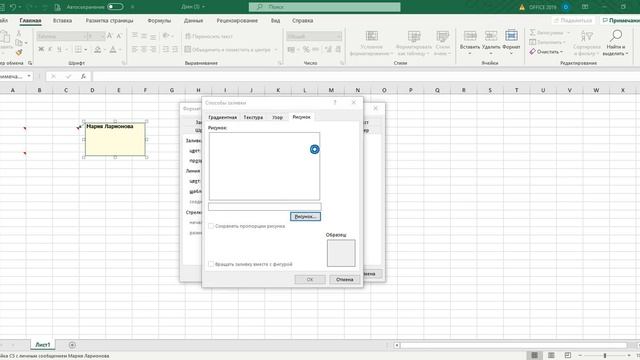Screen dimensions: 640x360
Task: Select the Лист1 sheet tab
Action: 42,345
